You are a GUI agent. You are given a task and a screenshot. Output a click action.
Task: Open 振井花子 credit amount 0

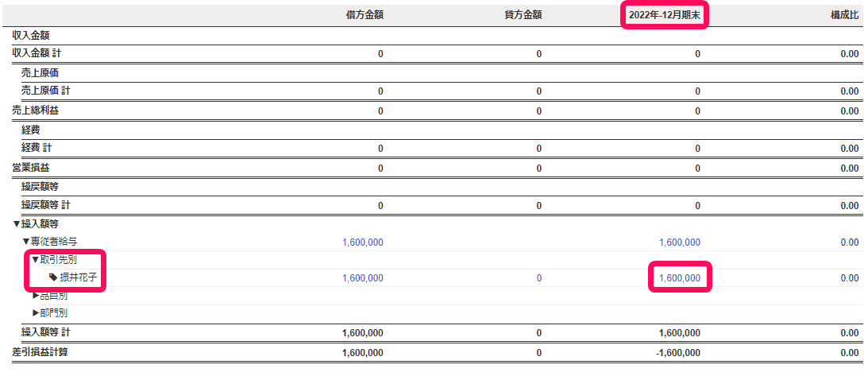539,278
